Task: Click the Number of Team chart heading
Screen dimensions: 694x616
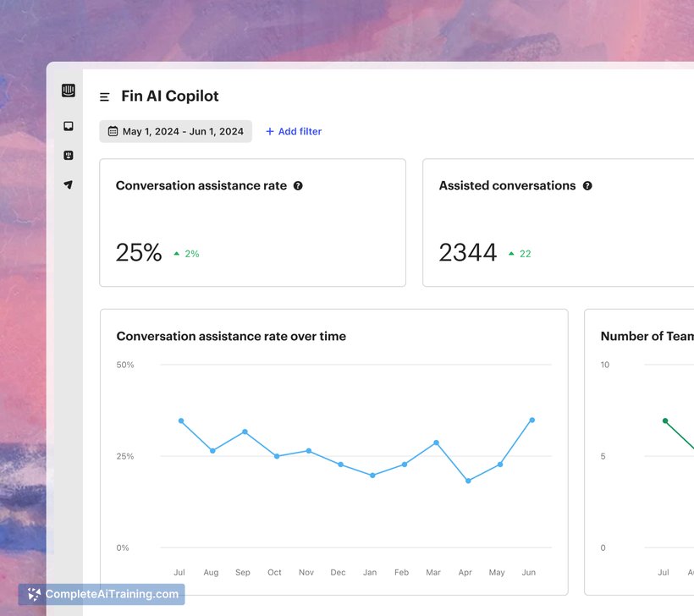Action: [647, 336]
